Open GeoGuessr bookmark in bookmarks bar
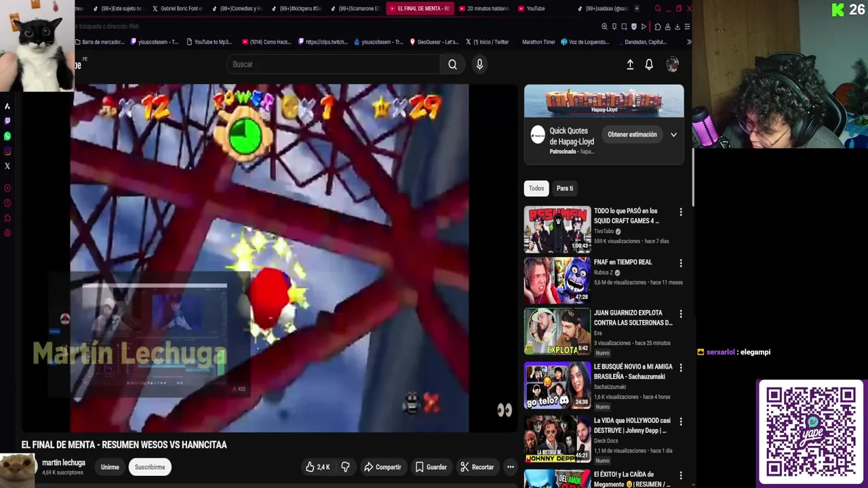This screenshot has width=868, height=488. [x=434, y=42]
